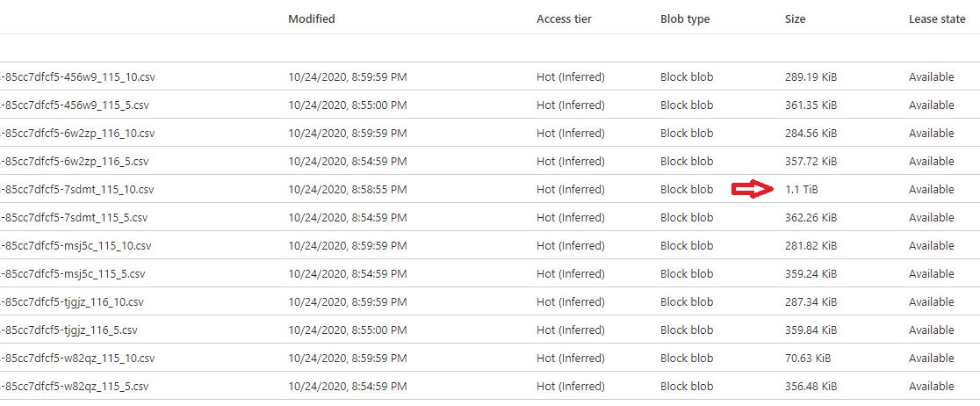The image size is (980, 406).
Task: Open file tjgjz_116_10.csv
Action: coord(72,302)
